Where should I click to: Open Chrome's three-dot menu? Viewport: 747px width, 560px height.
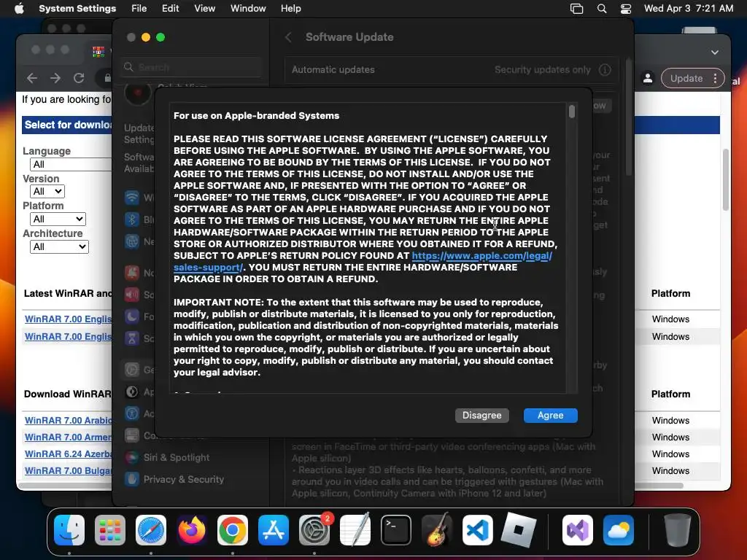[x=715, y=79]
